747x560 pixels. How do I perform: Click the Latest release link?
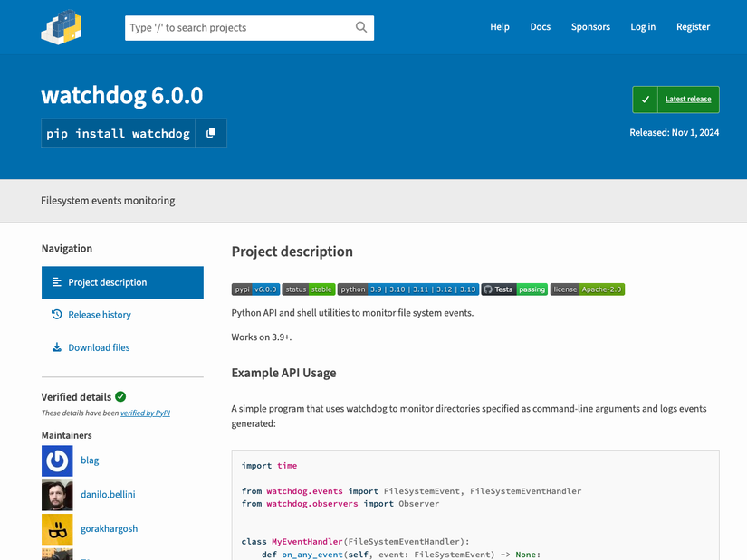click(688, 99)
